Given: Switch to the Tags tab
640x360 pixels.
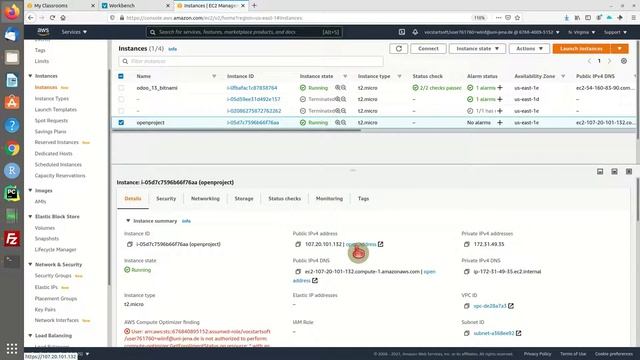Looking at the screenshot, I should pos(363,199).
